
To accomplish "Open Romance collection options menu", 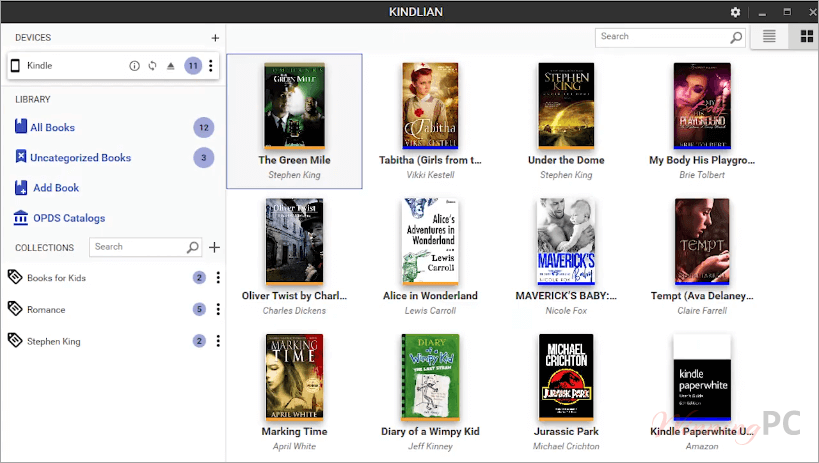I will (x=218, y=310).
